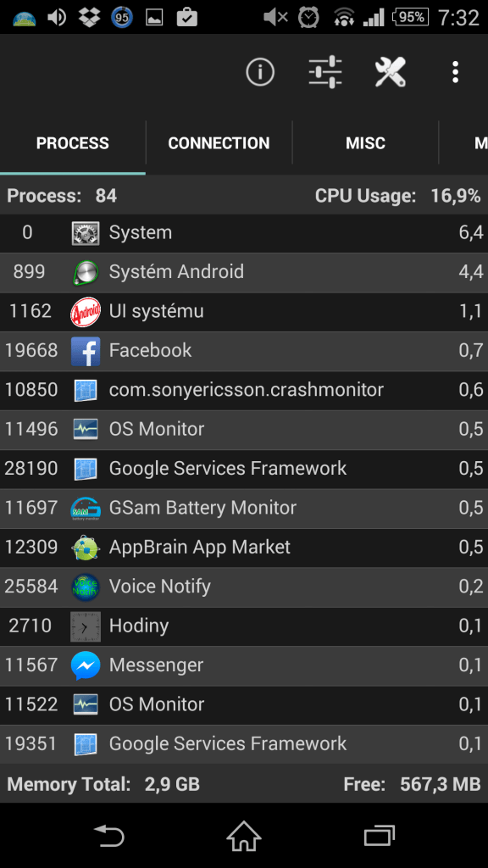The height and width of the screenshot is (868, 488).
Task: Tap the wrench and screwdriver tools icon
Action: (390, 72)
